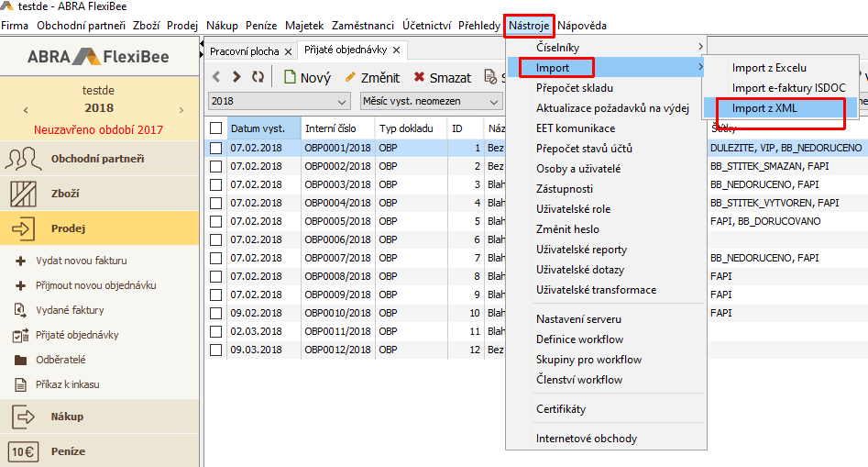Open the Prodej arrow sidebar icon
The image size is (868, 467).
(x=23, y=228)
